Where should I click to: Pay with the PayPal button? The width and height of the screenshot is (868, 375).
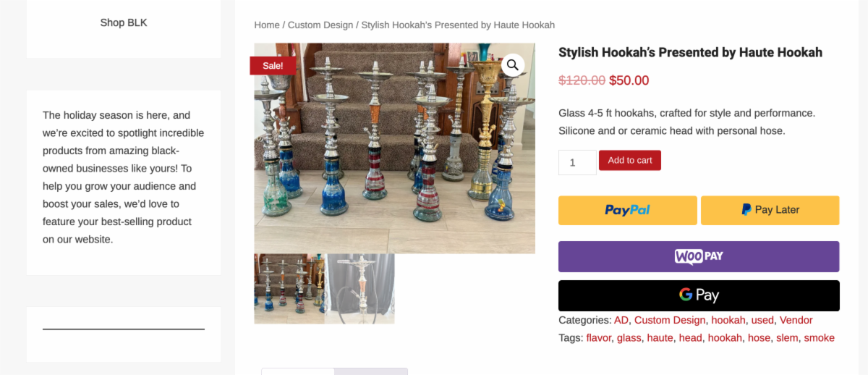click(628, 210)
